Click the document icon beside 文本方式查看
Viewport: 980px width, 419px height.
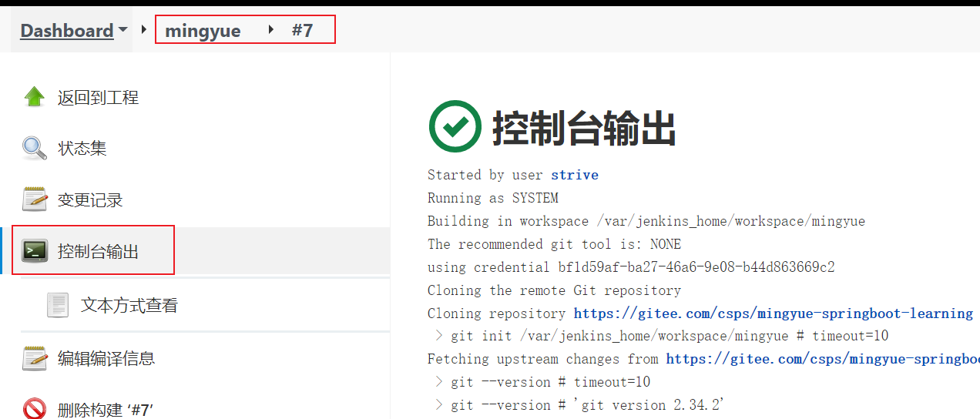[58, 305]
